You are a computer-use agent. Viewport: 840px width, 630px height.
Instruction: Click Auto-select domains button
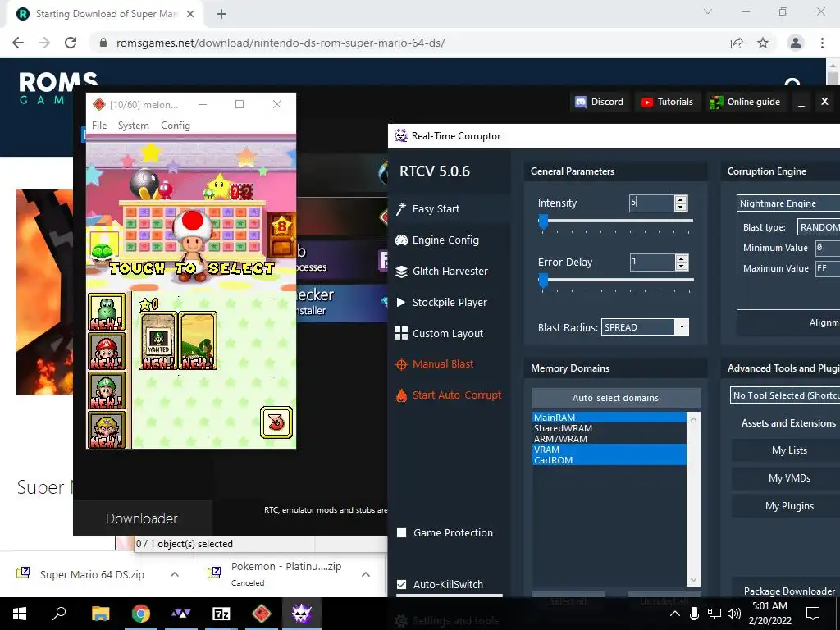pos(615,398)
